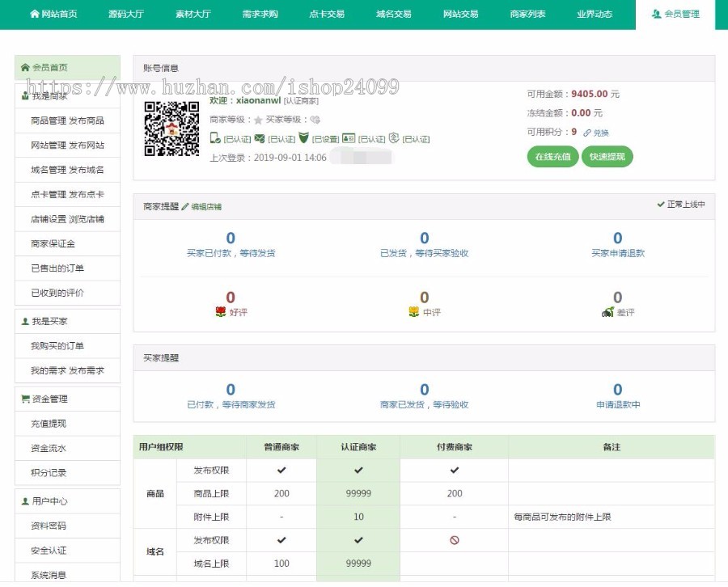Open the 素材大厅 nav tab
This screenshot has height=587, width=728.
click(x=193, y=14)
